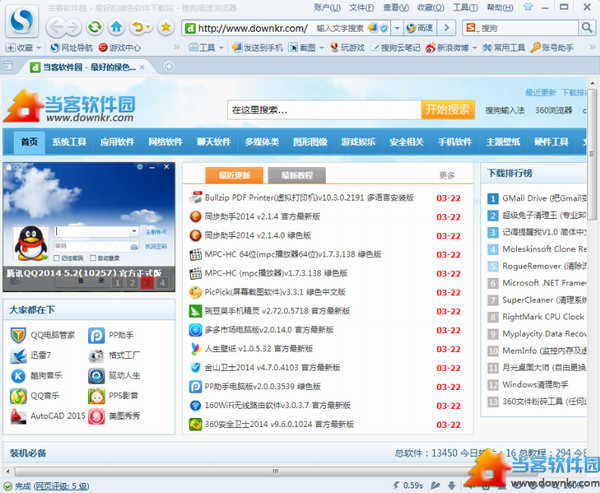Click the Sogou browser logo icon
The width and height of the screenshot is (600, 493).
point(22,21)
